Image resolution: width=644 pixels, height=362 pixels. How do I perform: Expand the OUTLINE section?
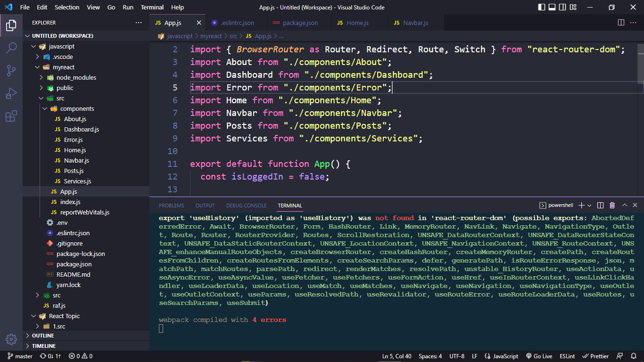(86, 336)
